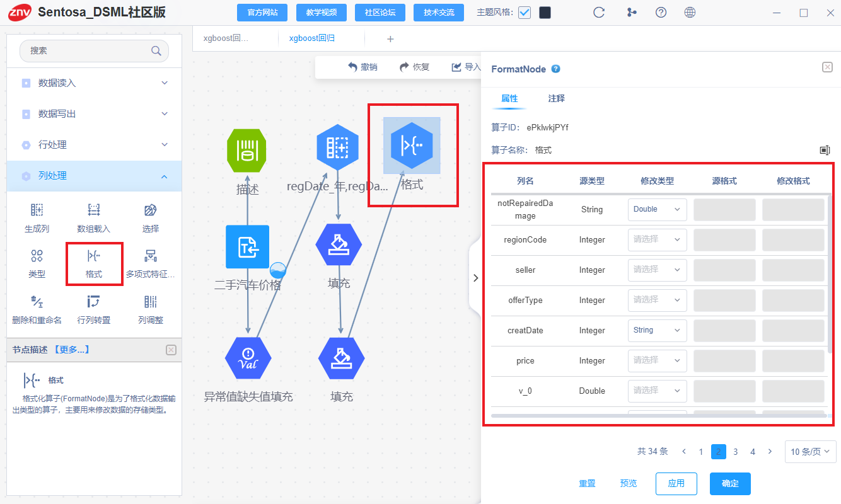Choose the light theme checkbox
Screen dimensions: 841x504
click(525, 13)
